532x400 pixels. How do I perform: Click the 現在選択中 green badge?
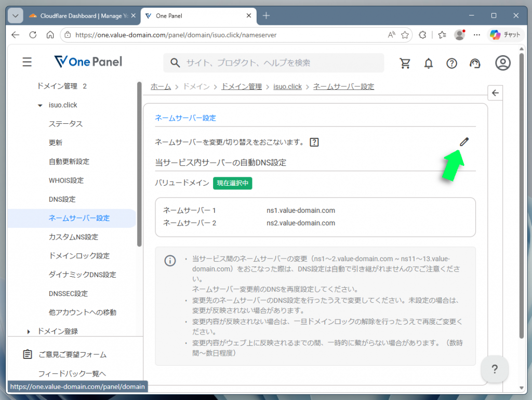232,183
